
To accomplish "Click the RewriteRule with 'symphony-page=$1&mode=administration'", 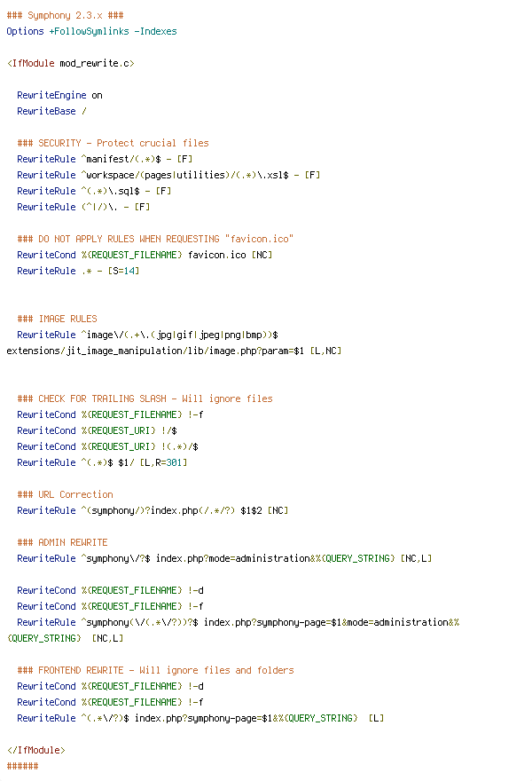I will pyautogui.click(x=239, y=622).
